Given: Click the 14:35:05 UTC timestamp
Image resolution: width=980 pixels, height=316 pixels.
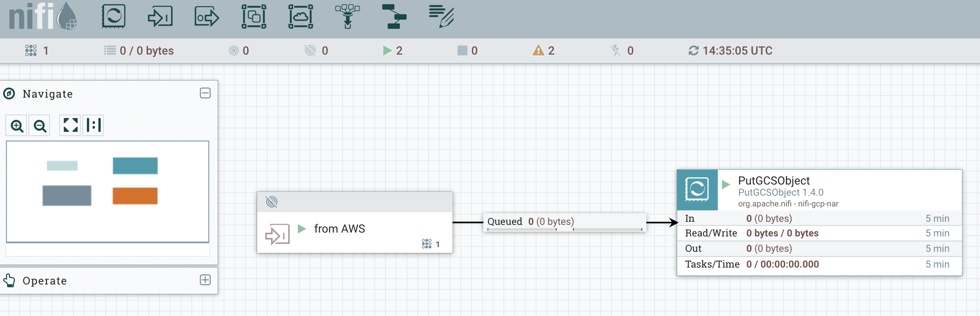Looking at the screenshot, I should click(x=737, y=51).
